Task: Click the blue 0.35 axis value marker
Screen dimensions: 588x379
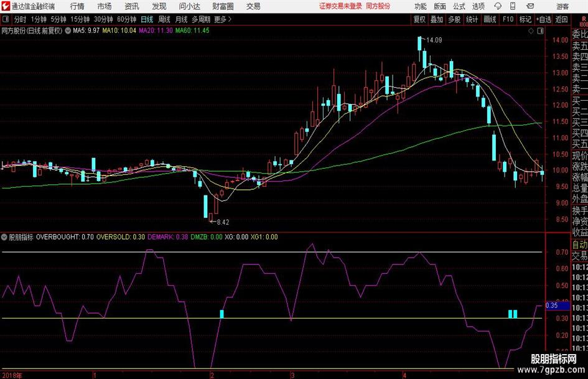Action: [x=558, y=306]
